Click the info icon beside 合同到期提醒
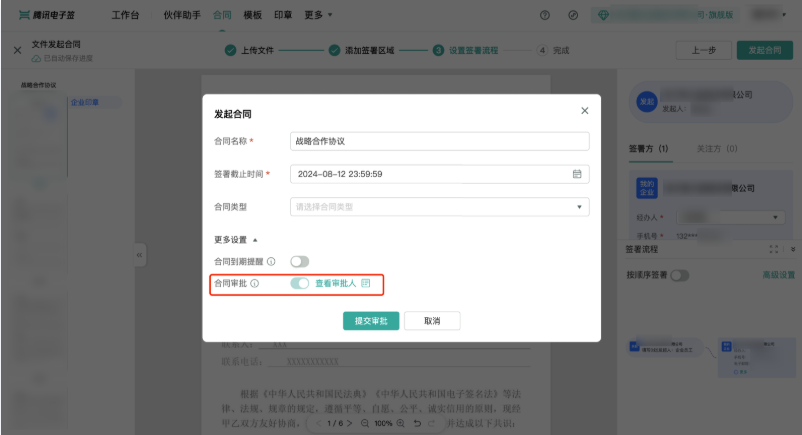This screenshot has height=435, width=802. tap(271, 261)
